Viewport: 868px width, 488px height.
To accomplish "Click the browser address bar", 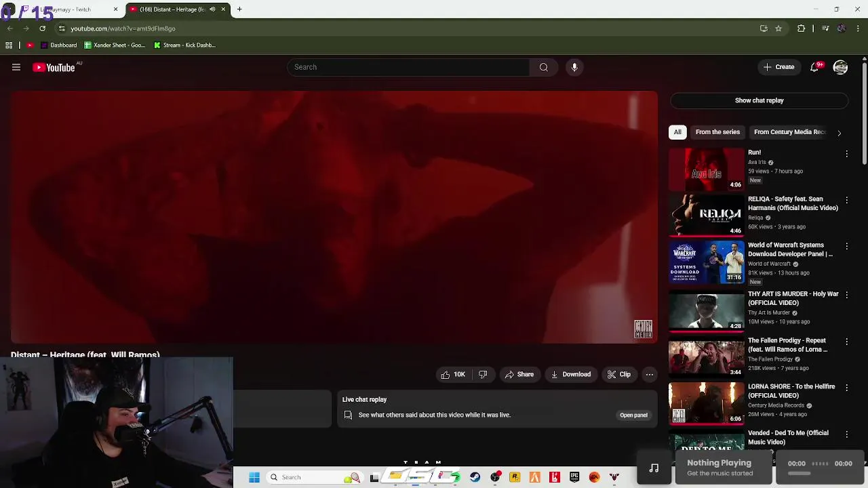I will pyautogui.click(x=407, y=28).
